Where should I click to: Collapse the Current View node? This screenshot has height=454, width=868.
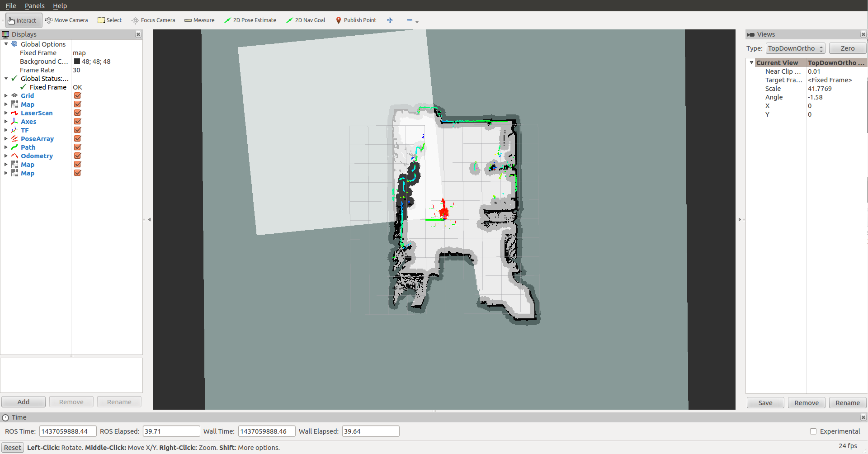(x=751, y=62)
